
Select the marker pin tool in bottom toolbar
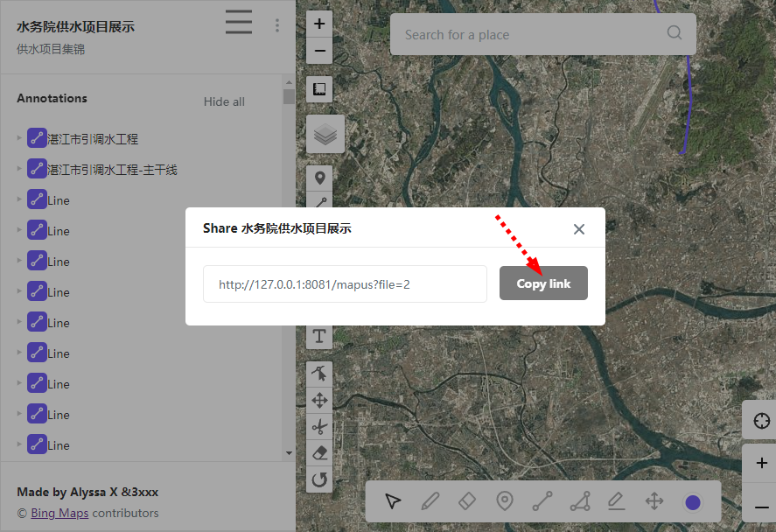[x=505, y=501]
